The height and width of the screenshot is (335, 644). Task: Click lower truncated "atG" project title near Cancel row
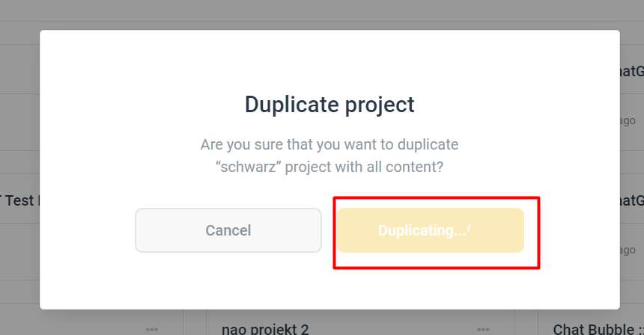(632, 200)
